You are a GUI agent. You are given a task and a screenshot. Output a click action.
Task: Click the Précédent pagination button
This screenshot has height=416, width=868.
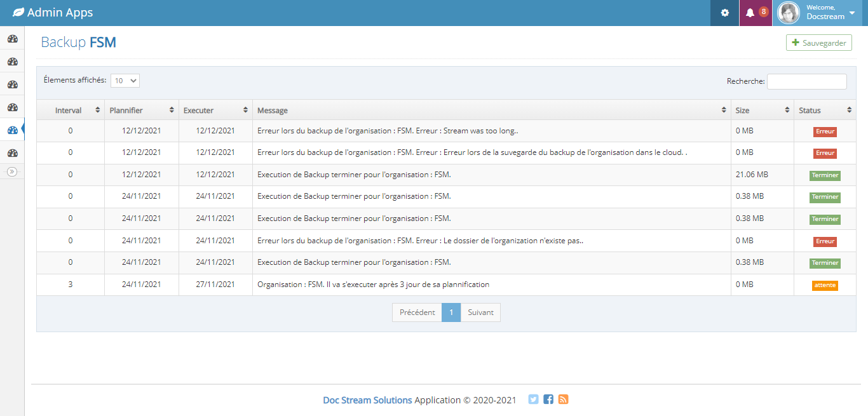point(417,312)
